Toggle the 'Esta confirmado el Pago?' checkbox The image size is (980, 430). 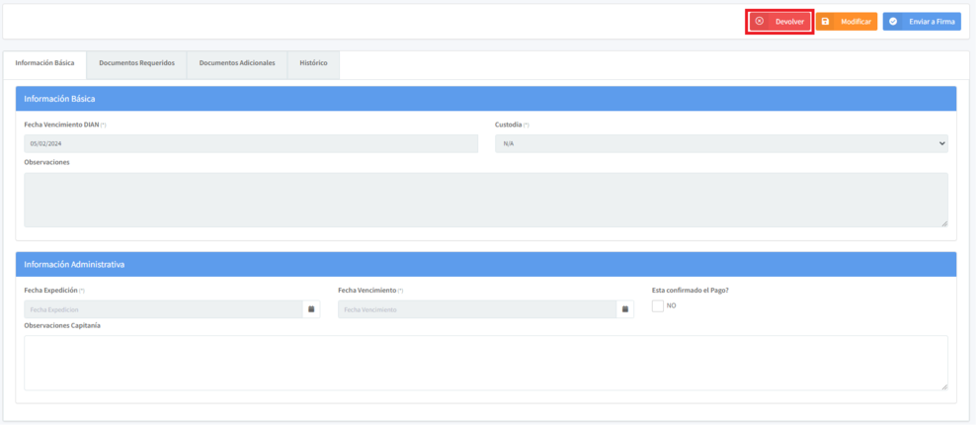pos(658,306)
